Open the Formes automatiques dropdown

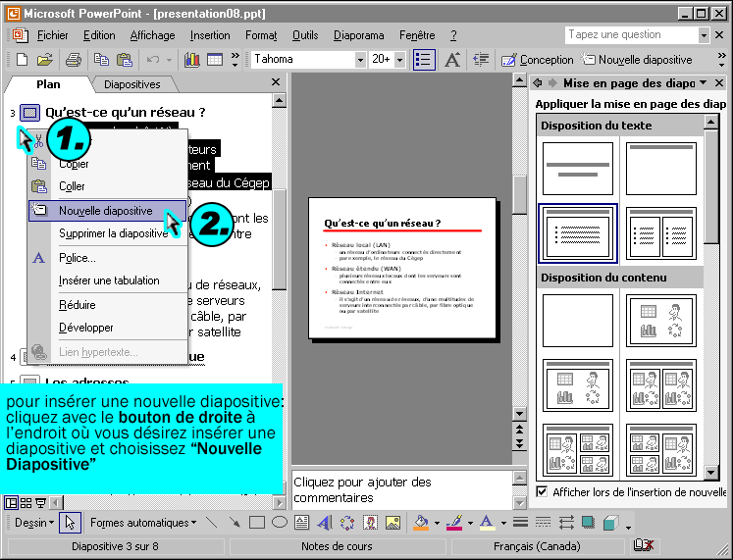(x=143, y=522)
